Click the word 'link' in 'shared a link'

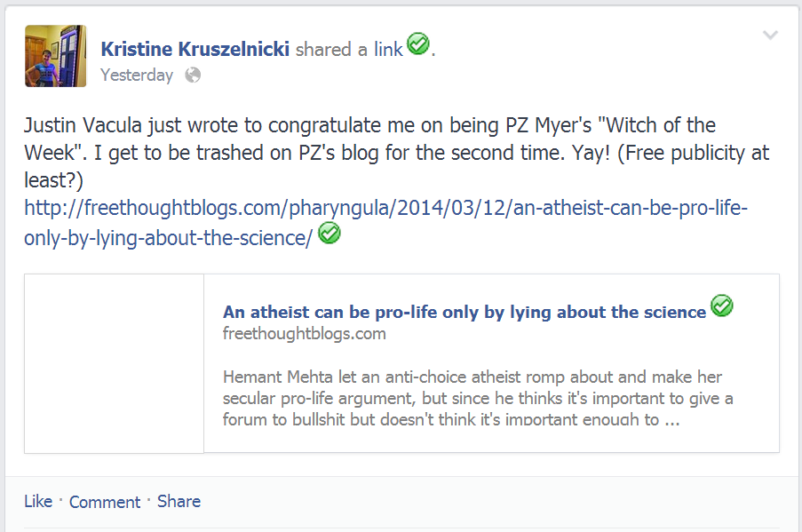click(388, 50)
